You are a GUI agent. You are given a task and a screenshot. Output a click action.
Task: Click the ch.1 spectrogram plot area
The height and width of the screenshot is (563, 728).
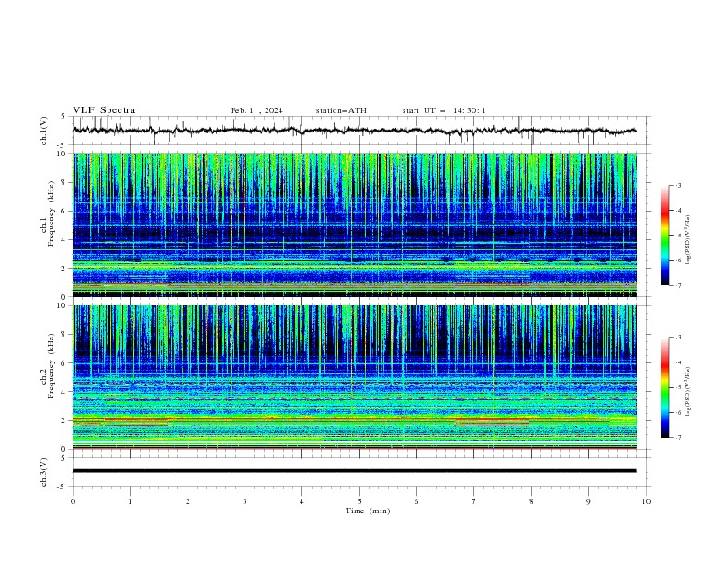point(354,224)
